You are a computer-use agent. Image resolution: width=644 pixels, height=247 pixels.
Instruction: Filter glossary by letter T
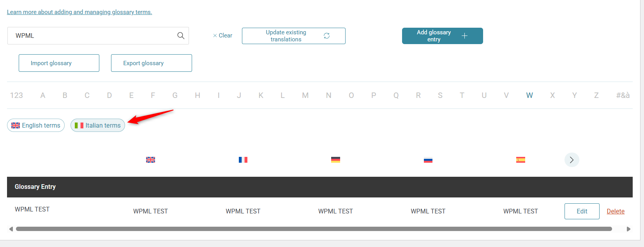pyautogui.click(x=462, y=95)
